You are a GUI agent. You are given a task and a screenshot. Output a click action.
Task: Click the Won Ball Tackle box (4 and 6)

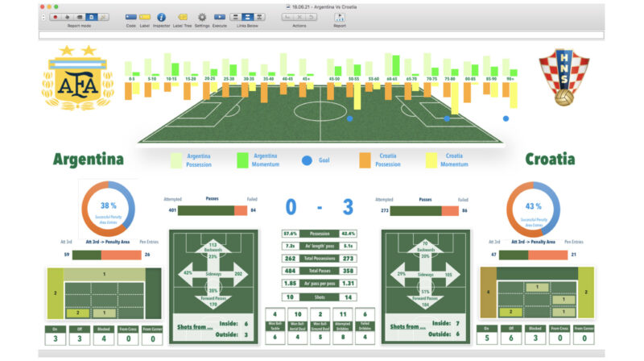(275, 326)
